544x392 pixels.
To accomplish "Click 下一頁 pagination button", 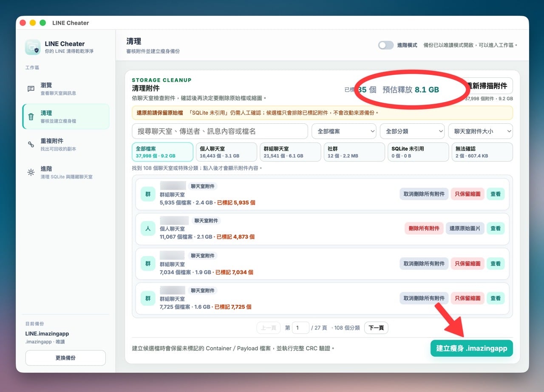I will click(x=376, y=328).
